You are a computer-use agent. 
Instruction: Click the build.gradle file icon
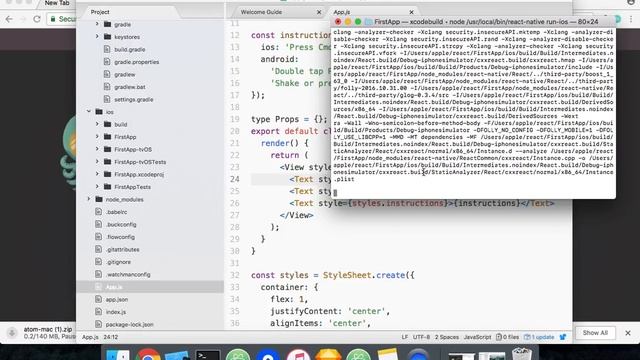coord(107,49)
